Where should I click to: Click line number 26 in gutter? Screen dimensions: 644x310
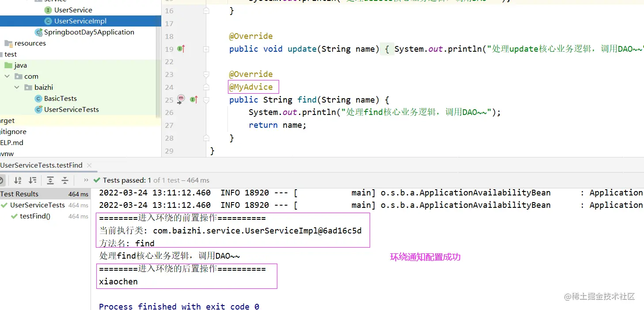click(170, 112)
